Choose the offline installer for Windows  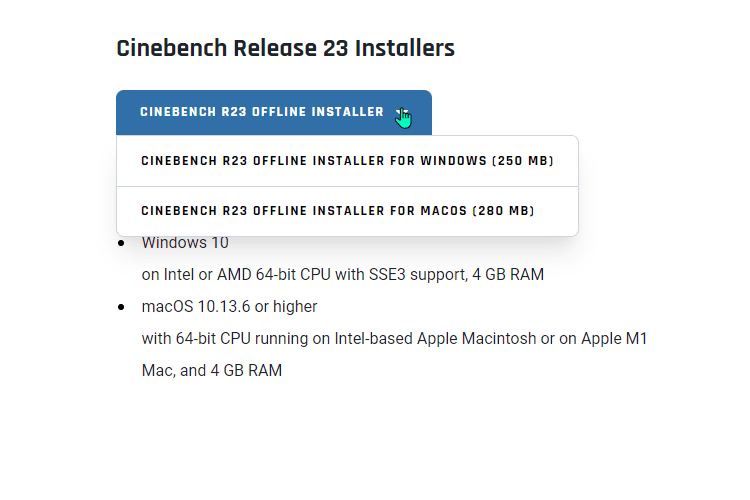pyautogui.click(x=347, y=161)
